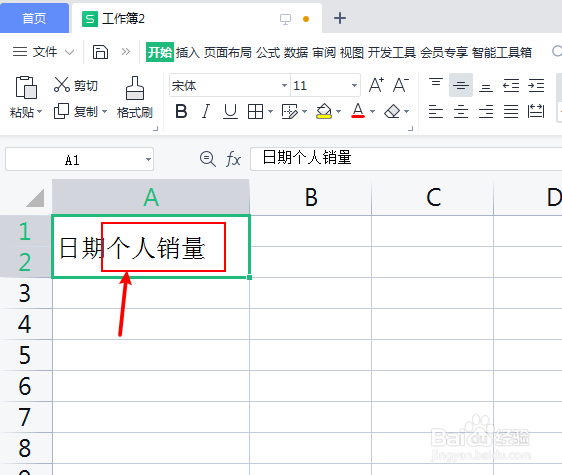Open the 审阅 ribbon tab
This screenshot has height=475, width=562.
tap(324, 52)
